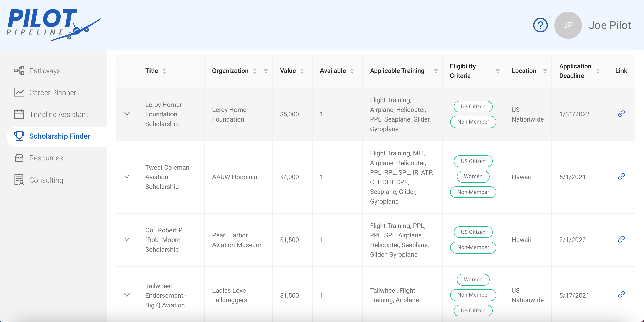This screenshot has width=644, height=322.
Task: Click US Citizen tag in Tweet Coleman row
Action: [473, 161]
